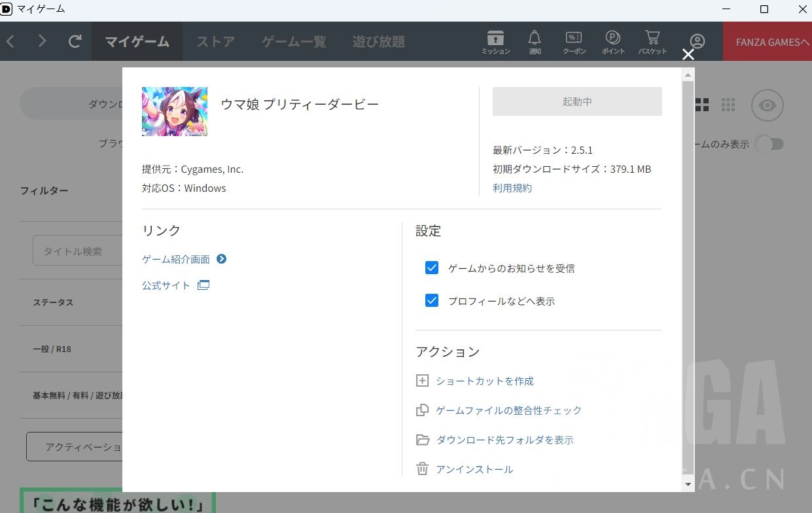Switch to the ストア tab
This screenshot has height=513, width=812.
point(215,42)
